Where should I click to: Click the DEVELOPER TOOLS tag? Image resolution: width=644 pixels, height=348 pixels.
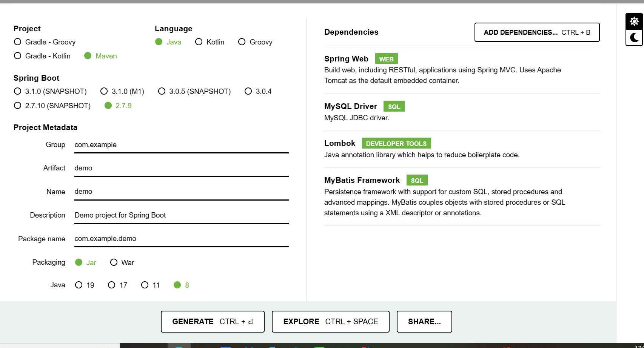pyautogui.click(x=396, y=144)
